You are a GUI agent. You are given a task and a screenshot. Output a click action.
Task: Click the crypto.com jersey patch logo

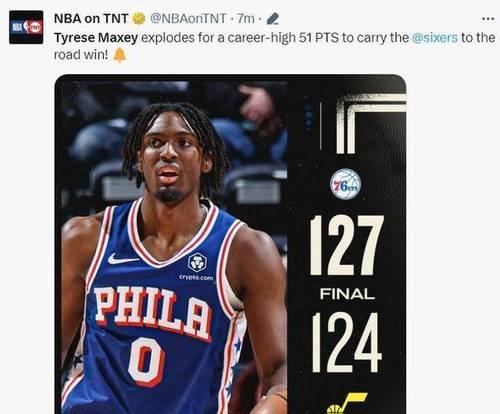(197, 266)
